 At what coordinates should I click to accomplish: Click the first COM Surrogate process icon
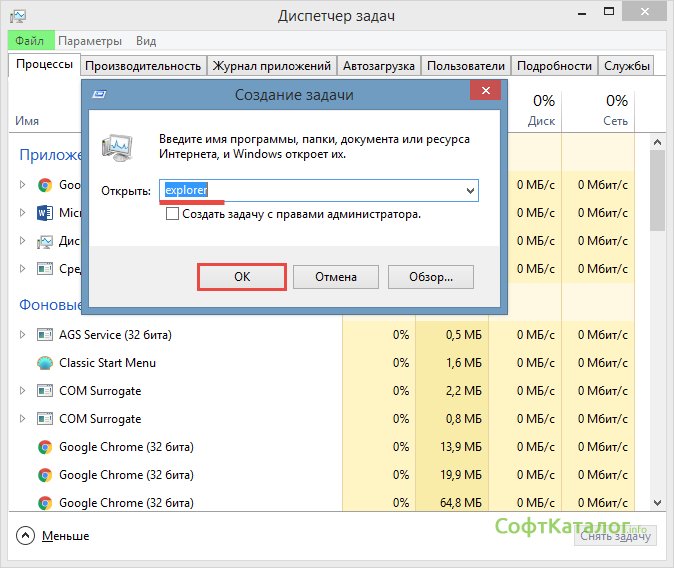pyautogui.click(x=45, y=391)
